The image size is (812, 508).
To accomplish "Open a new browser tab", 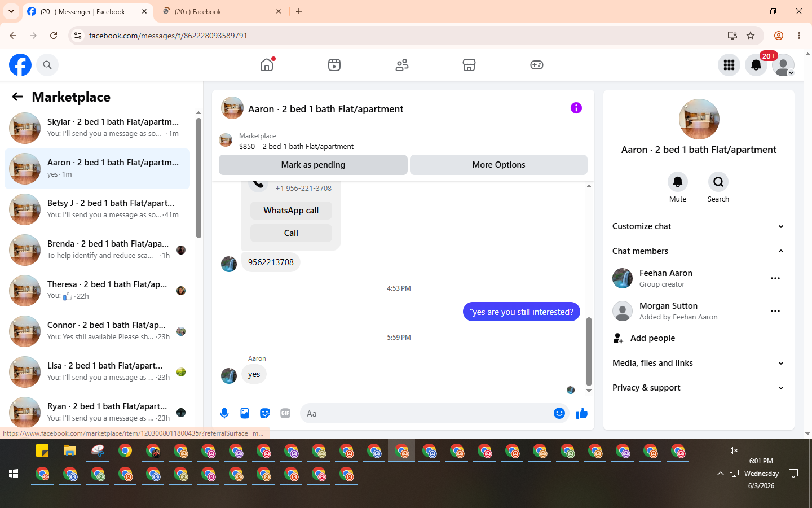I will (299, 11).
